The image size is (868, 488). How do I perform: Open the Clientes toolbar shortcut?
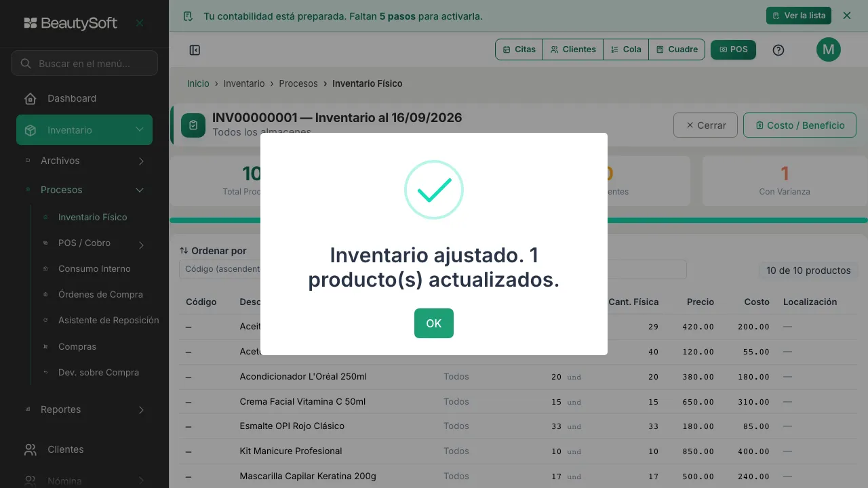coord(573,49)
